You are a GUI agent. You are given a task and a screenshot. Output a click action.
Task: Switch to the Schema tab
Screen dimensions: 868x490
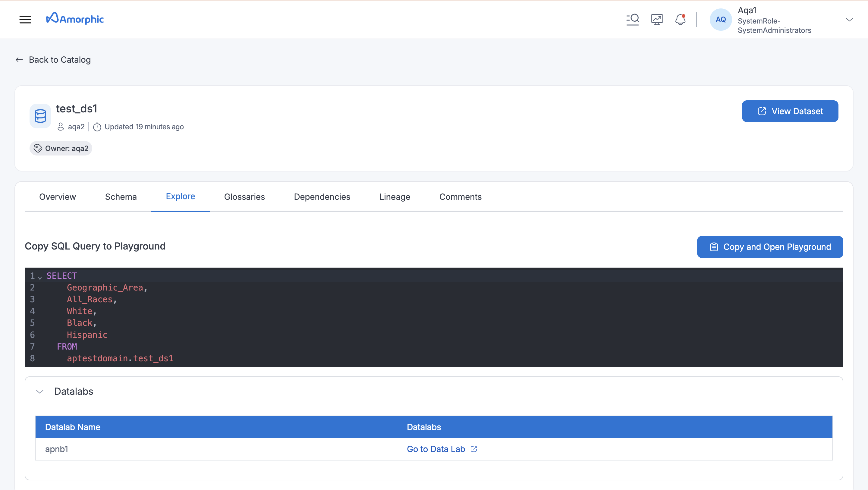(x=121, y=197)
